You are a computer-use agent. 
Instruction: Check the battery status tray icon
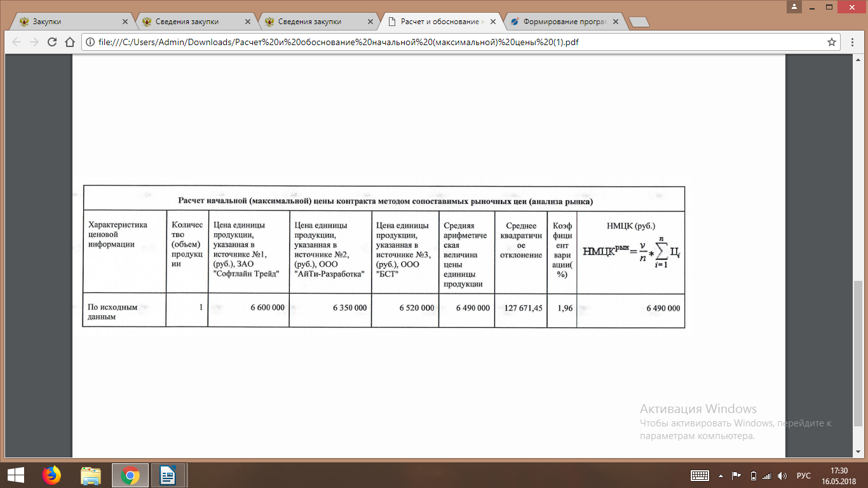[753, 475]
